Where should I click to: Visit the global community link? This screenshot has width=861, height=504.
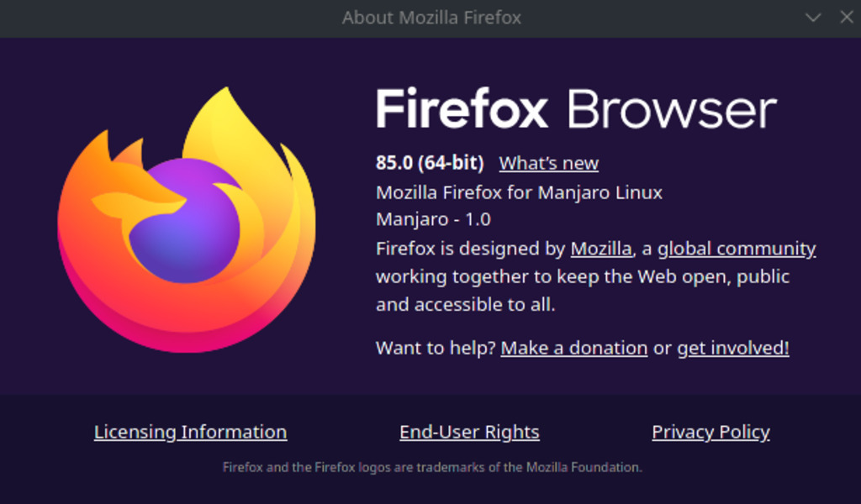tap(736, 249)
